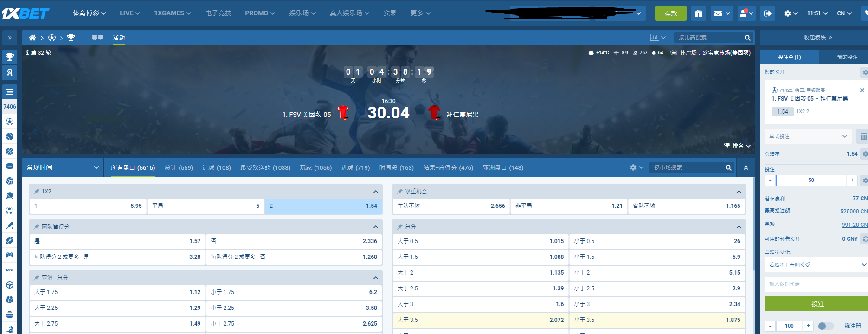
Task: Open the gift bonuses icon
Action: tap(698, 13)
